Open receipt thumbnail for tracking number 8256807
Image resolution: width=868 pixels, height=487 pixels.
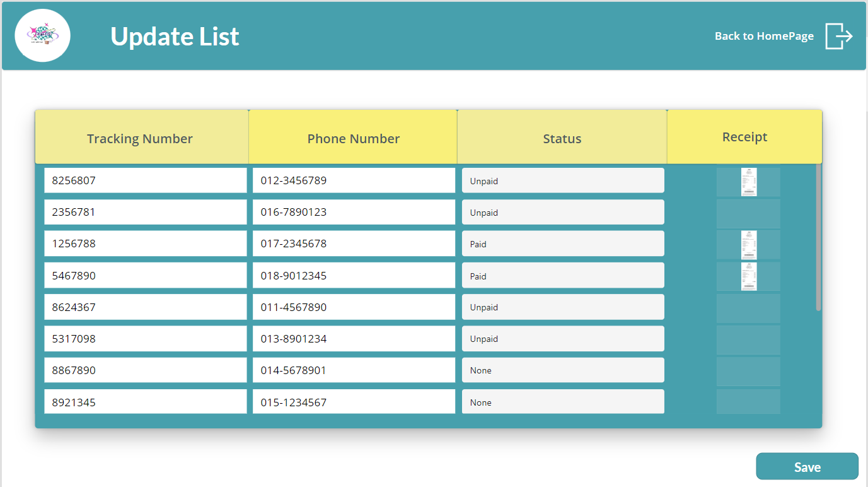coord(748,182)
